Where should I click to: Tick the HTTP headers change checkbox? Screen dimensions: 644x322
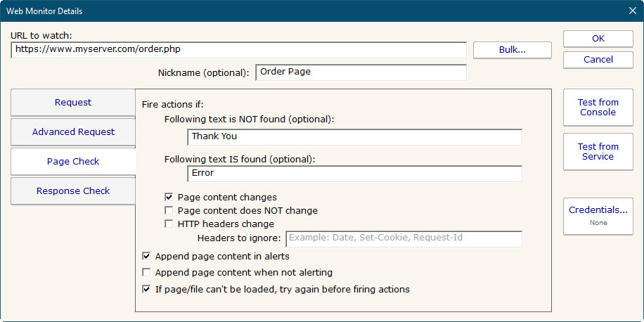[x=169, y=224]
